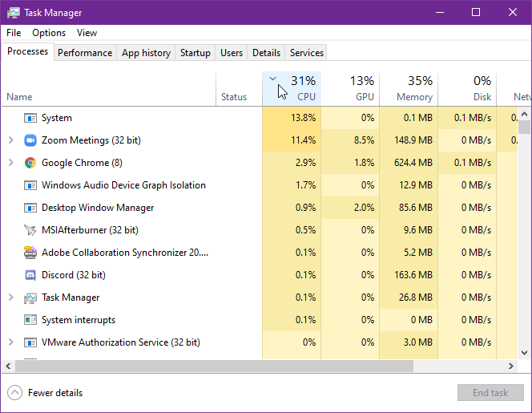The image size is (532, 413).
Task: Click the CPU column sort chevron
Action: tap(272, 79)
